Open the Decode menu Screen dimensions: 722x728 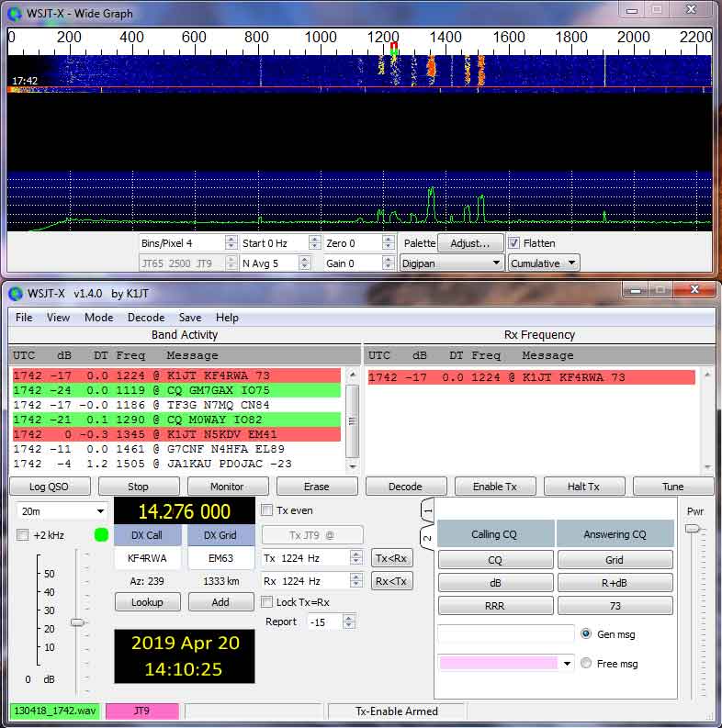pyautogui.click(x=146, y=317)
